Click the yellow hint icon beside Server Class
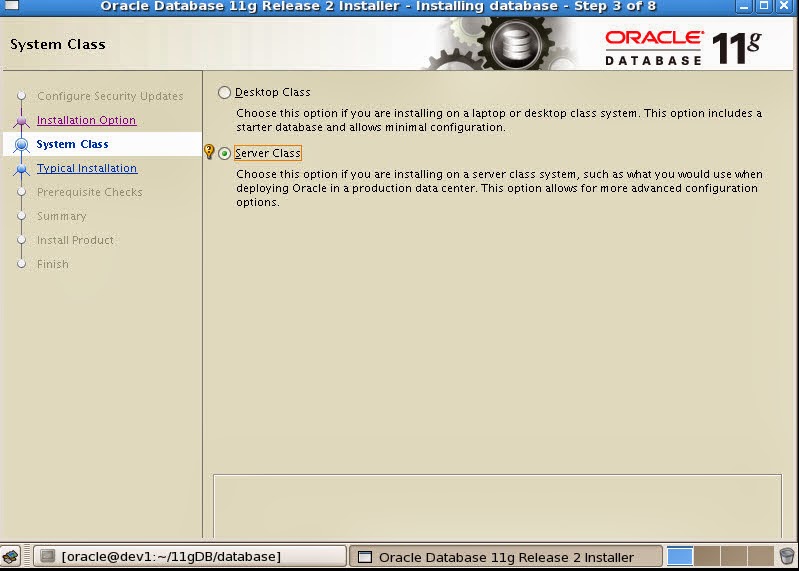 coord(209,151)
